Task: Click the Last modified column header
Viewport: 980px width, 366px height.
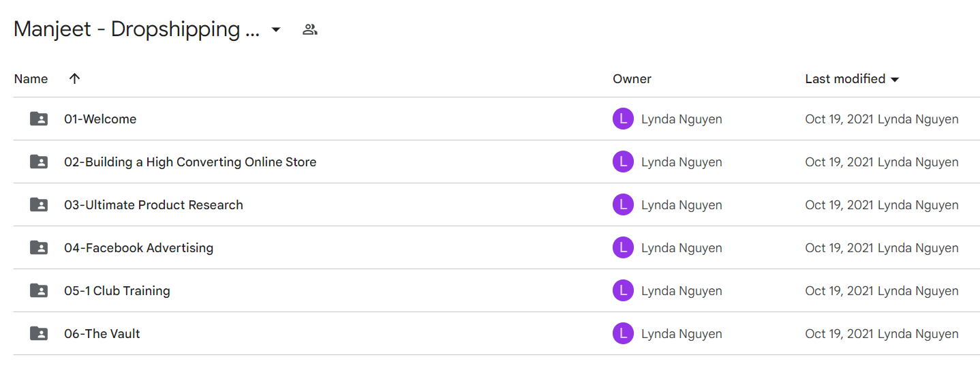Action: pos(845,79)
